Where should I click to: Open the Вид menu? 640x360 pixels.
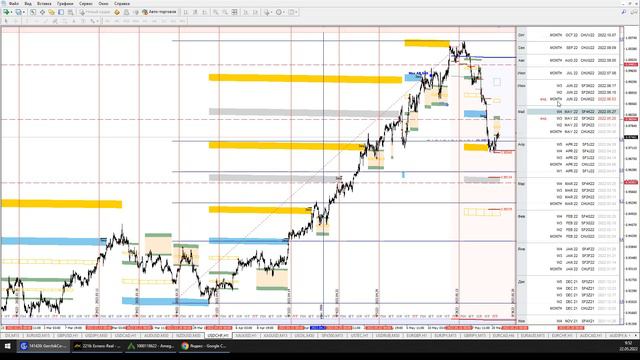[x=28, y=3]
